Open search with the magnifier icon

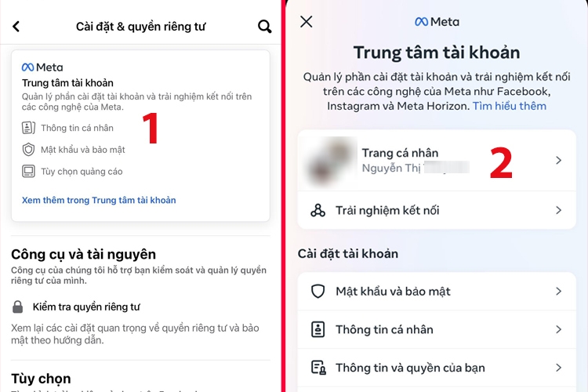coord(264,26)
